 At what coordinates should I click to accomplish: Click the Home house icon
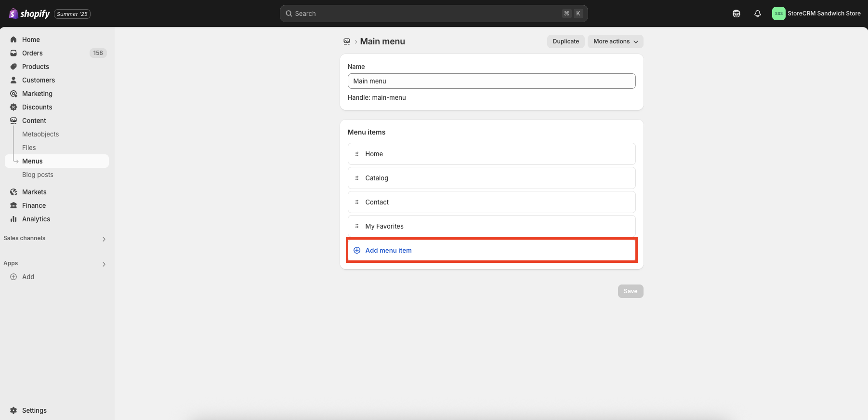13,40
